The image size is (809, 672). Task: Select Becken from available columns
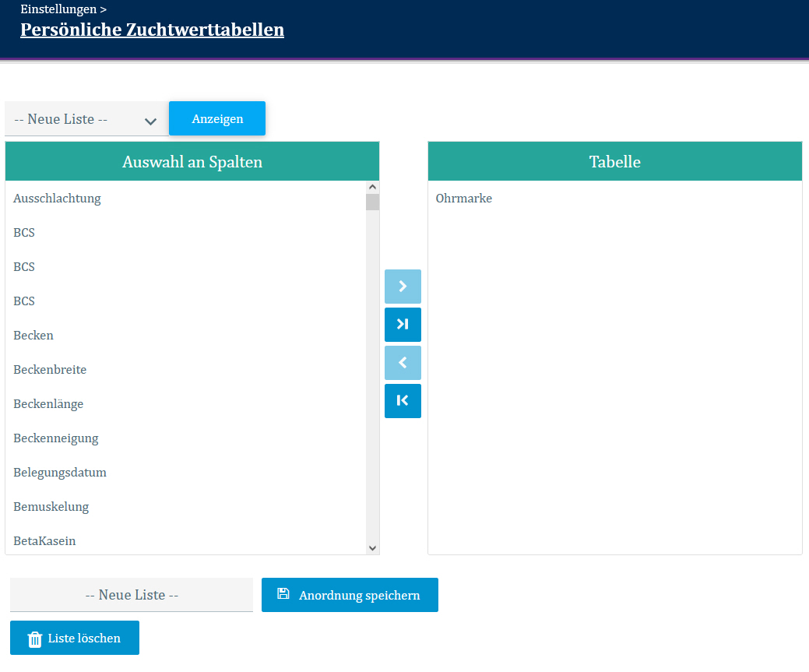click(x=33, y=336)
